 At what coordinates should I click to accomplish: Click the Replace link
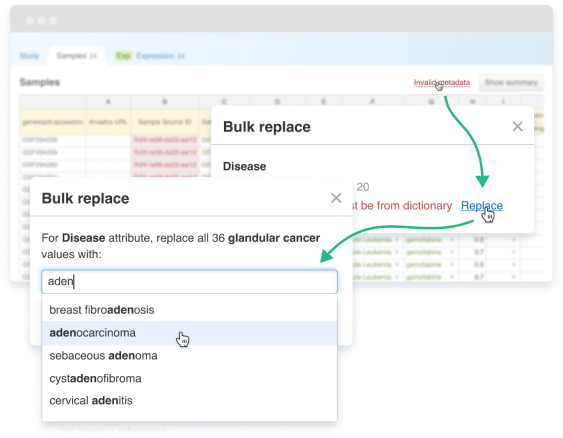click(481, 206)
